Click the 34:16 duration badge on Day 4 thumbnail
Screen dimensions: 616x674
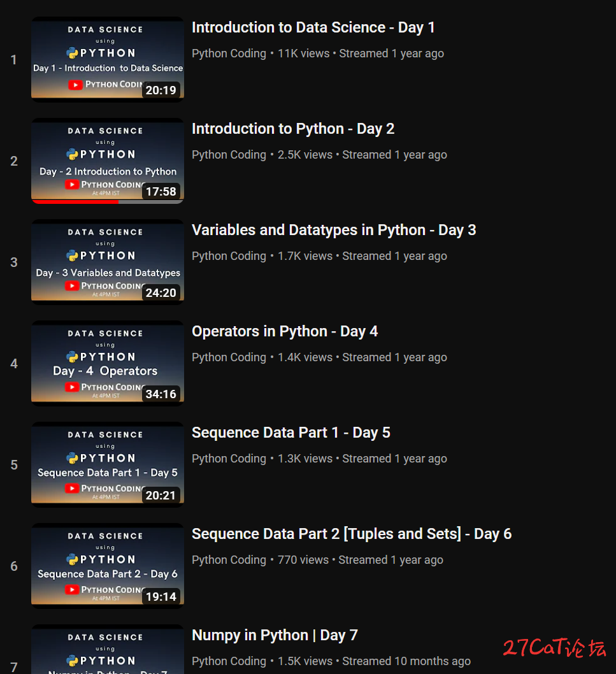[161, 394]
